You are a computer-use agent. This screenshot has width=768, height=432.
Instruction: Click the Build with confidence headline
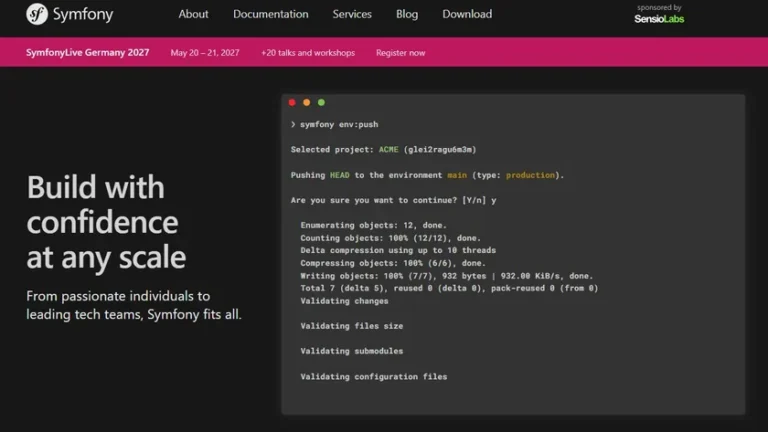point(106,222)
